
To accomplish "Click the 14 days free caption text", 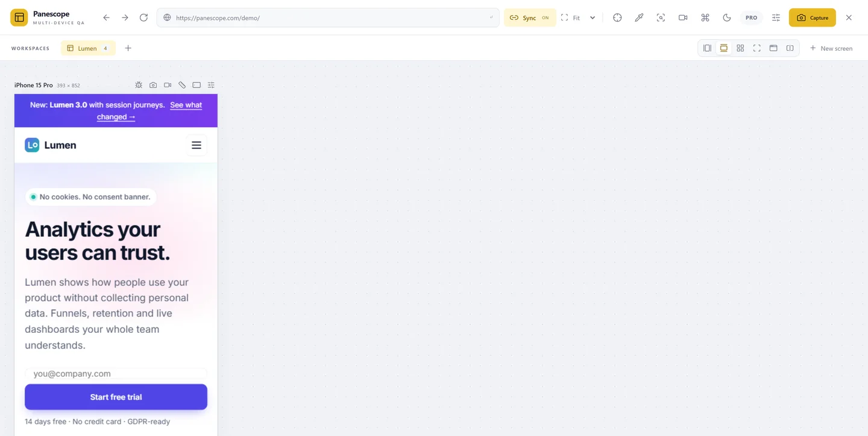I will tap(98, 422).
